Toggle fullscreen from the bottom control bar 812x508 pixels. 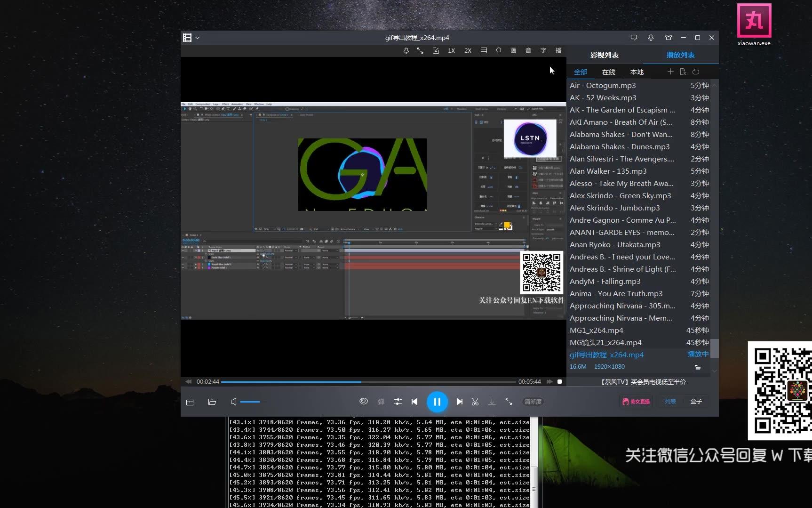pyautogui.click(x=509, y=402)
